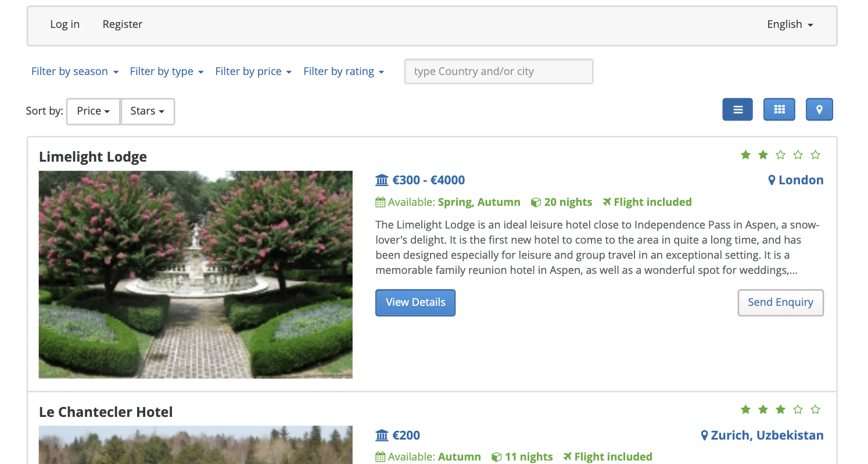Click airplane icon by Limelight Flight included
This screenshot has width=868, height=464.
[x=607, y=202]
